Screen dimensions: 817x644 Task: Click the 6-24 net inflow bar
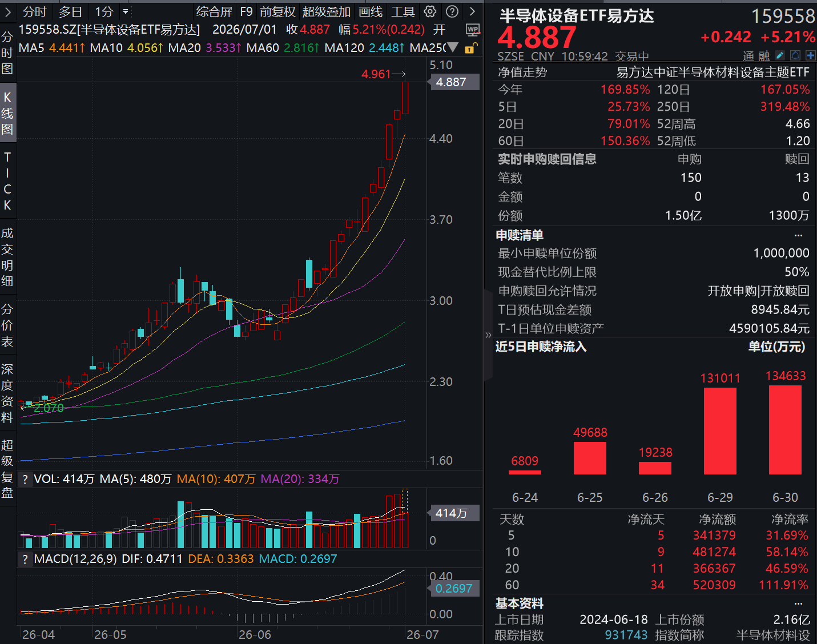tap(525, 472)
